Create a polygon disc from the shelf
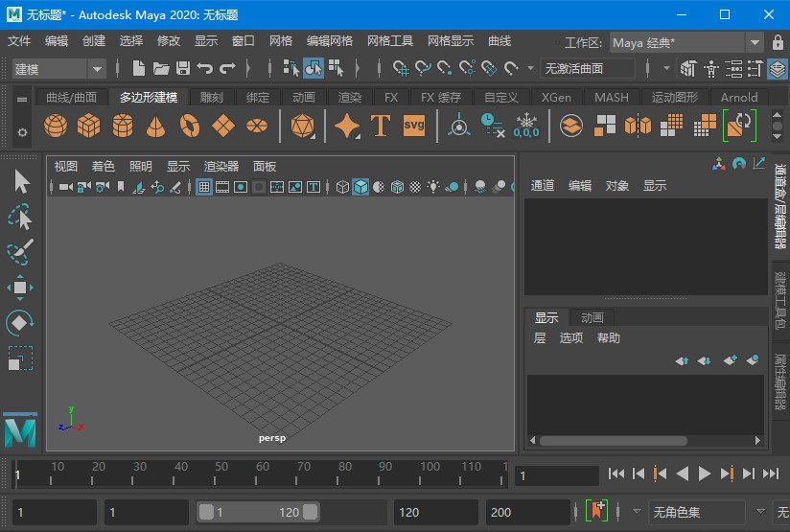 click(257, 126)
